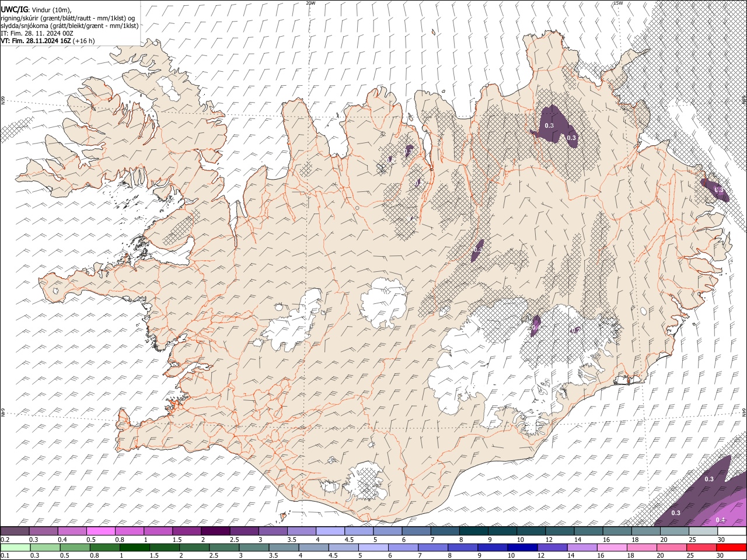Click the 'IT: Fim. 28. 11. 2024 00Z' line

[x=37, y=33]
